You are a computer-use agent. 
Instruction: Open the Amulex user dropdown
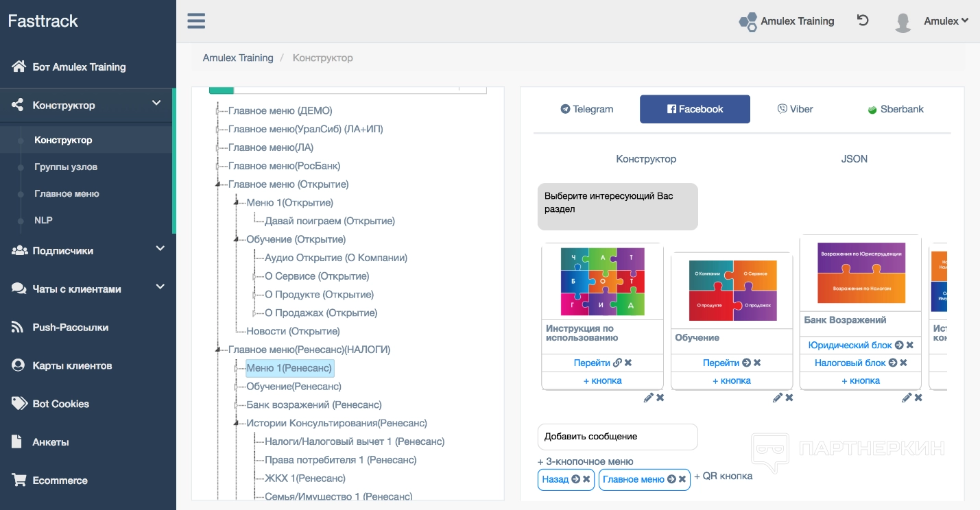click(x=946, y=21)
